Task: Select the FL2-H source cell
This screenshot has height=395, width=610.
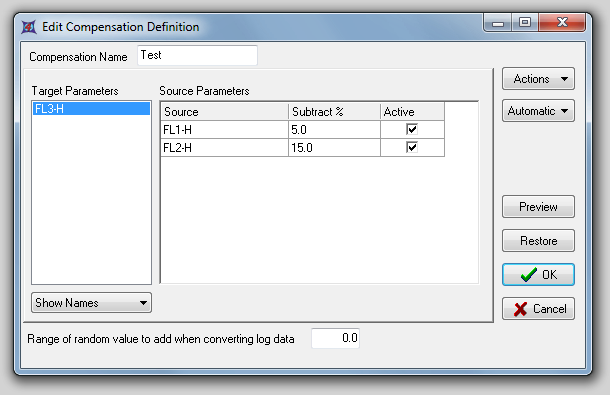Action: (224, 147)
